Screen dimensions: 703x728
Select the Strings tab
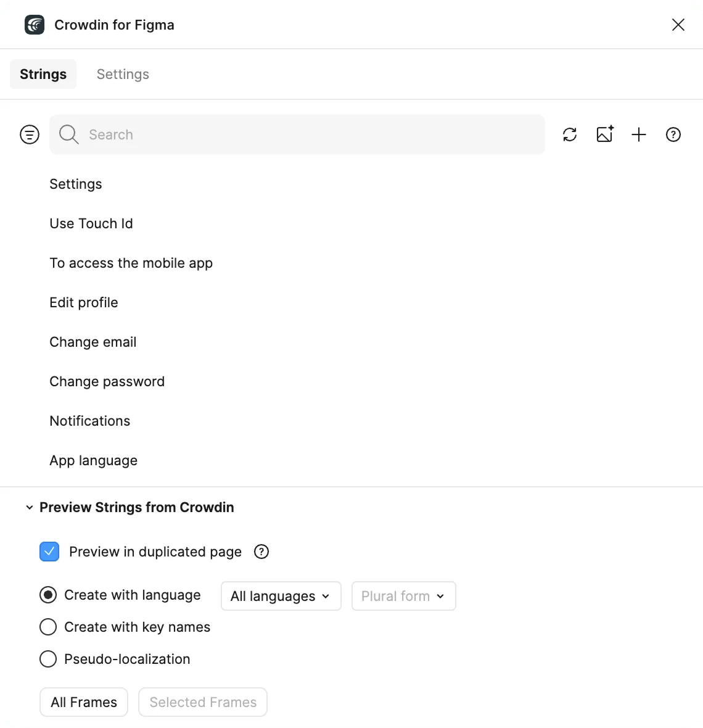click(x=43, y=74)
